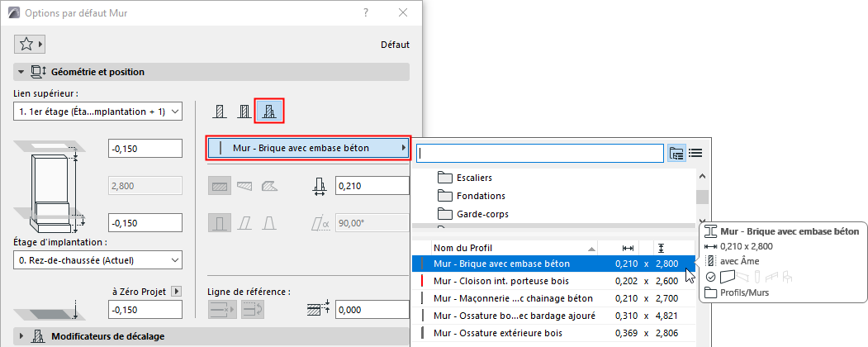Expand the Modificateurs de décalage panel
Screen dimensions: 868x347
pyautogui.click(x=20, y=336)
